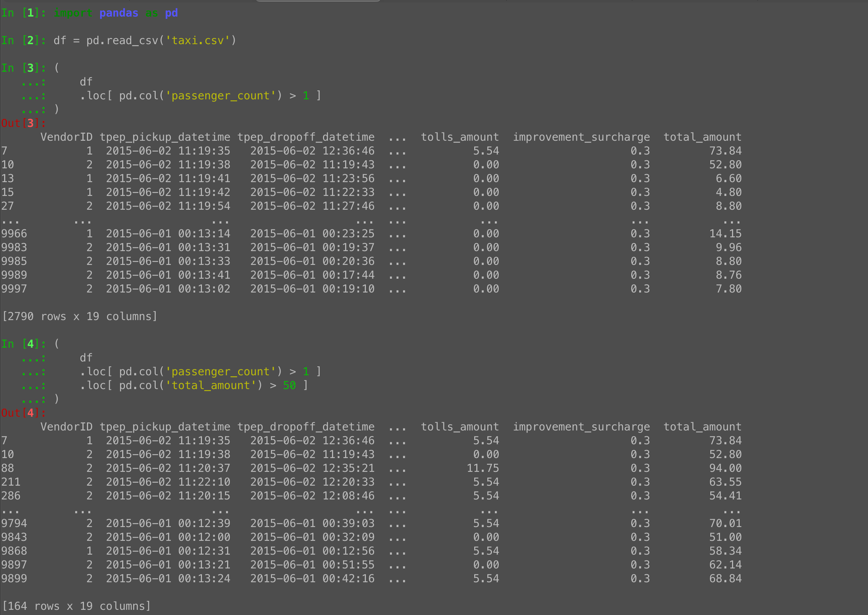Viewport: 868px width, 615px height.
Task: Click total_amount value 4.80
Action: tap(729, 192)
